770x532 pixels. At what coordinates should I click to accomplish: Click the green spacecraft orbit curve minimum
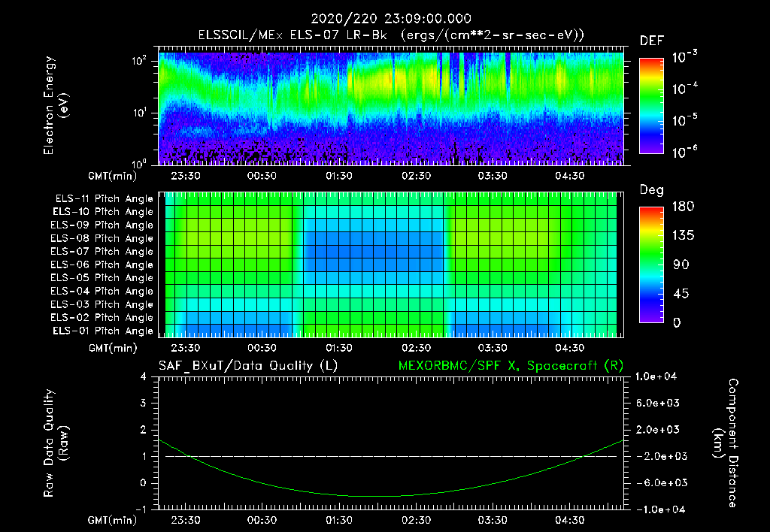point(378,496)
